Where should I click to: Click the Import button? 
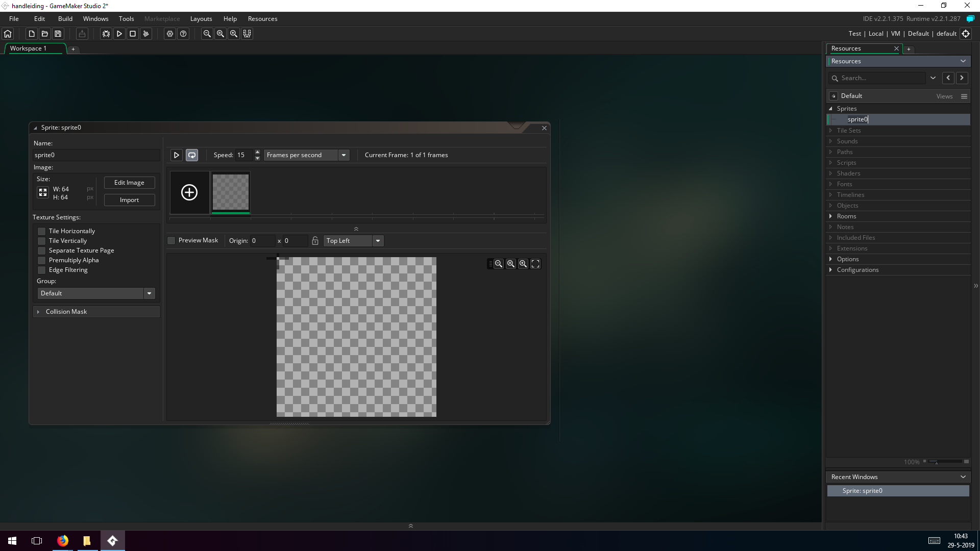coord(129,200)
